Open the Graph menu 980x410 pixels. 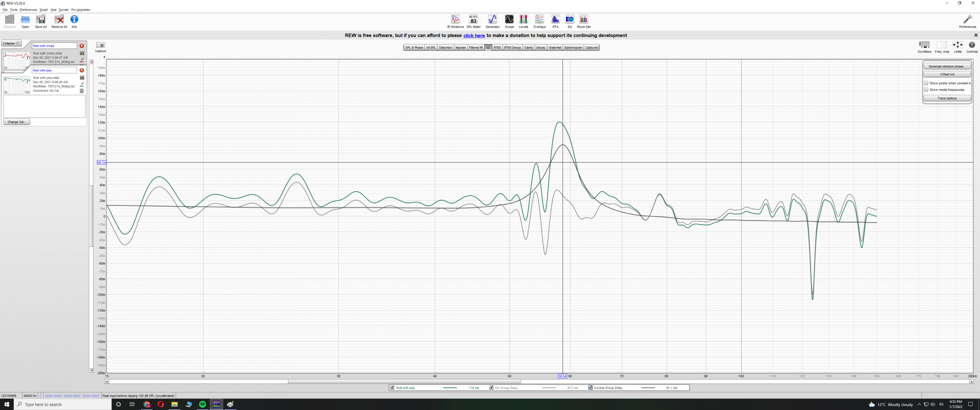pyautogui.click(x=44, y=10)
